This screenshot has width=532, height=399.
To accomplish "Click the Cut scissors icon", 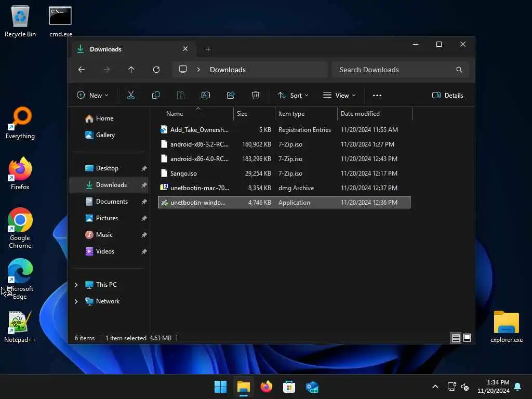I will pyautogui.click(x=130, y=96).
